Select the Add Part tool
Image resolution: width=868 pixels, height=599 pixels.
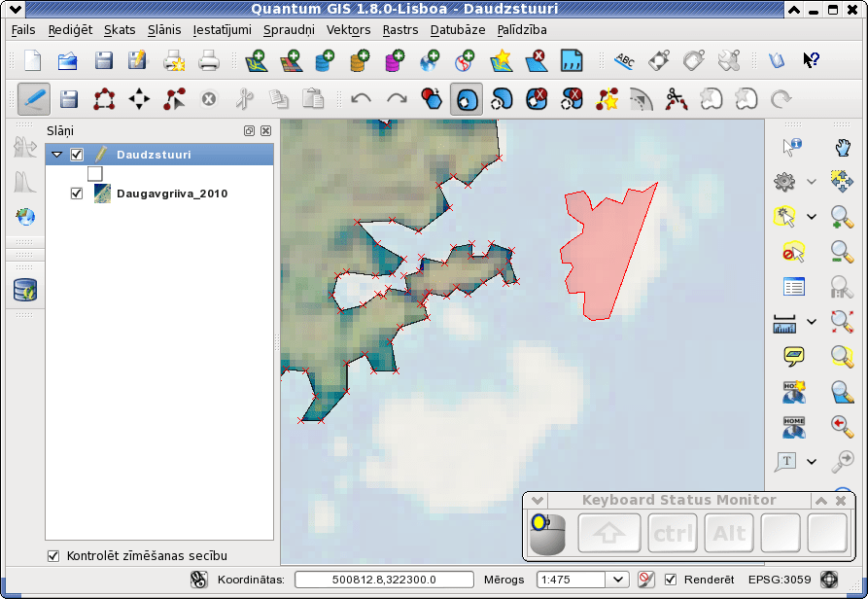[x=502, y=99]
